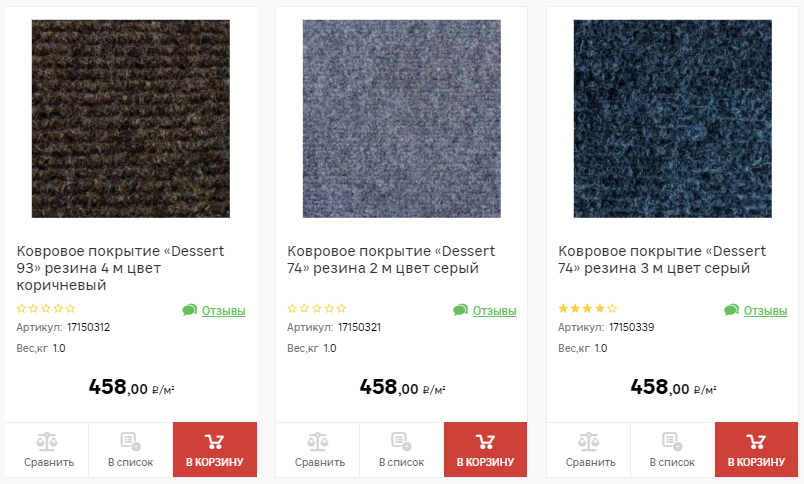804x484 pixels.
Task: Add Dessert 74 2 m grey carpet to cart
Action: pyautogui.click(x=486, y=450)
